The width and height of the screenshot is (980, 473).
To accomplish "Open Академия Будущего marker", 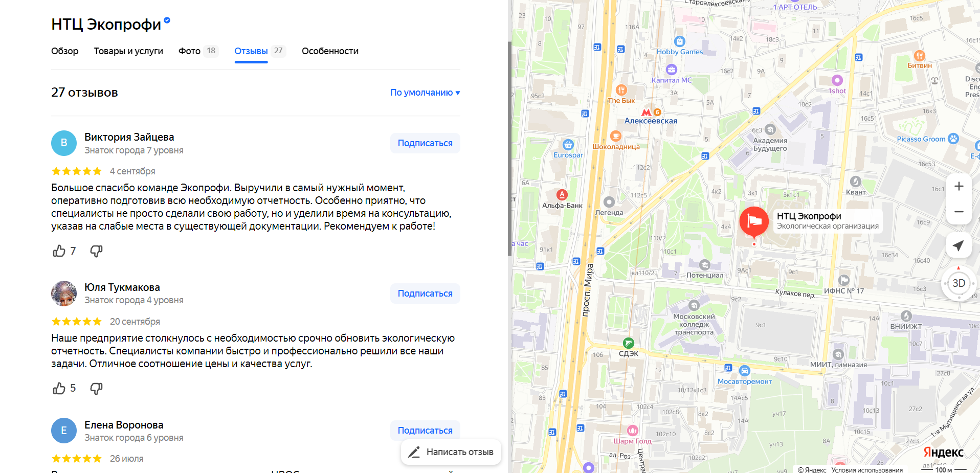I will (770, 129).
